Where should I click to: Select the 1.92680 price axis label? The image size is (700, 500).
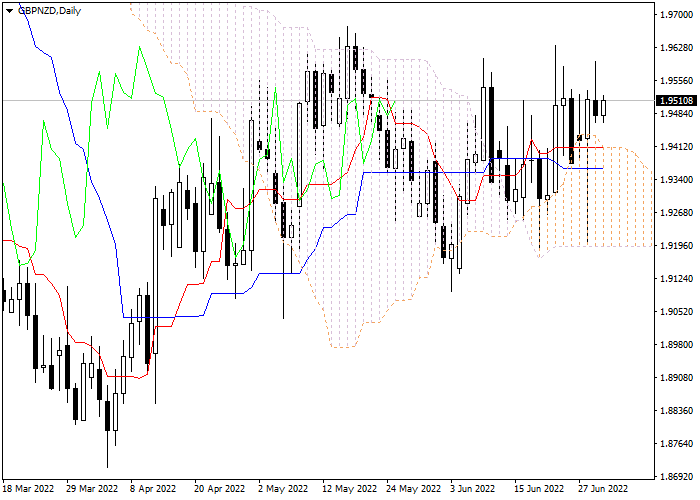pos(676,213)
